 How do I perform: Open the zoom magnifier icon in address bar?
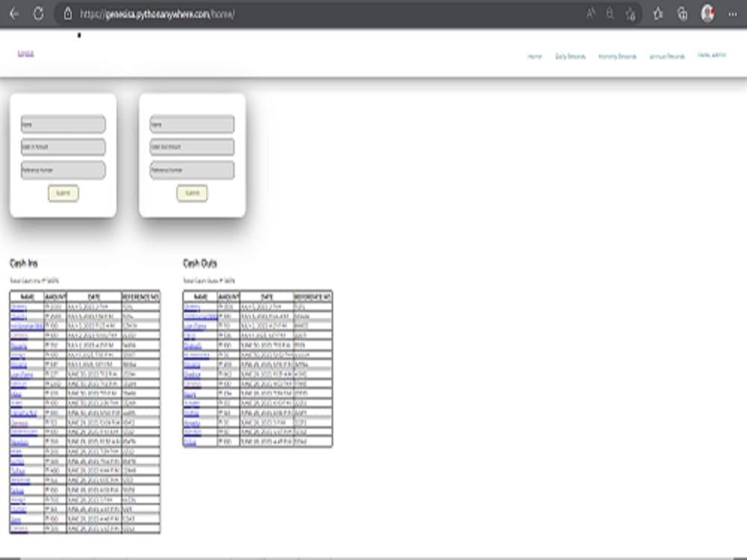(x=610, y=13)
